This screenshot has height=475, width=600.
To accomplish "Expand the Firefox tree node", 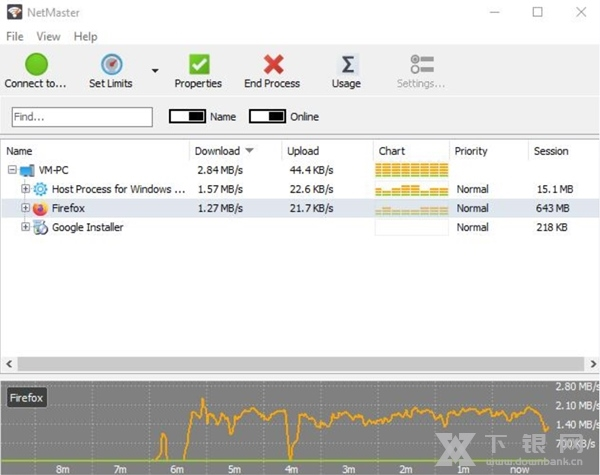I will (x=25, y=207).
